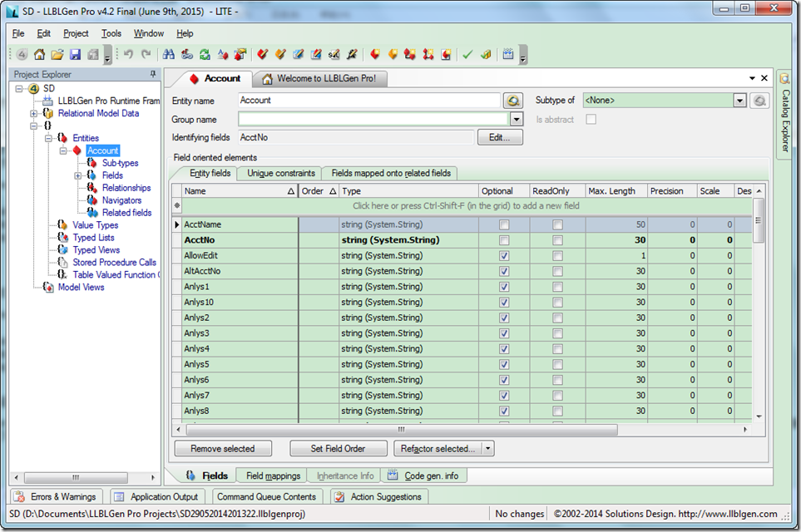Click the binoculars search icon
Screen dimensions: 801x532
(x=169, y=54)
